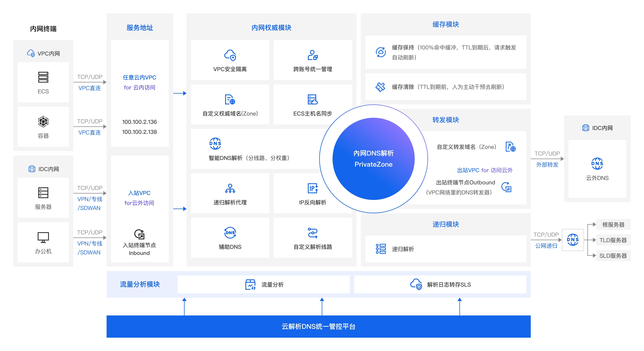
Task: Select the 递归解析代理 node icon
Action: [230, 189]
